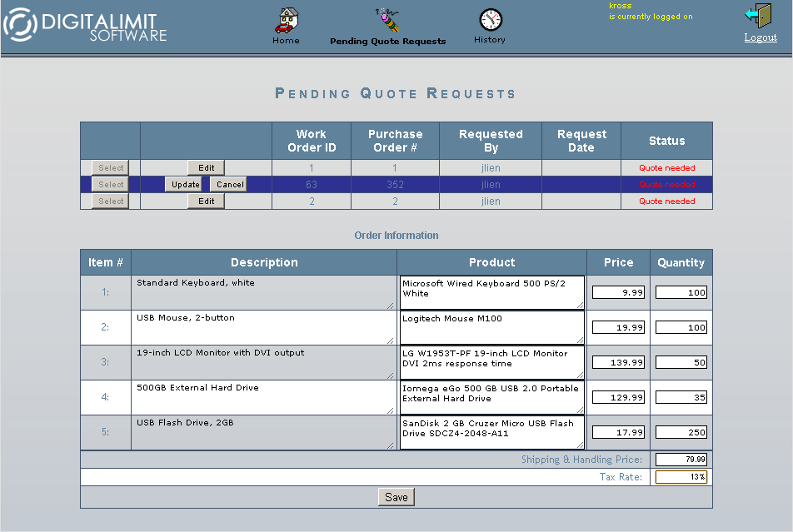Image resolution: width=793 pixels, height=532 pixels.
Task: Click the Standard Keyboard description field
Action: (263, 293)
